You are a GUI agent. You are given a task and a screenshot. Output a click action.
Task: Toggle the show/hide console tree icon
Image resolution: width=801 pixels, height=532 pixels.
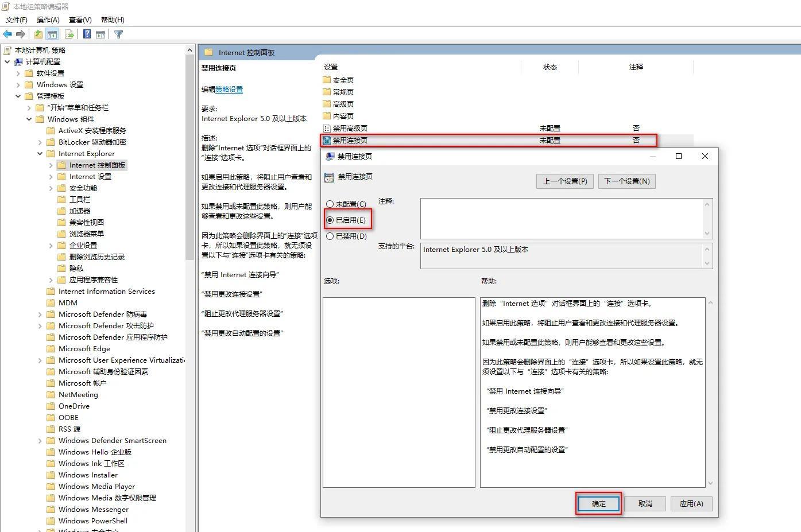click(x=52, y=34)
